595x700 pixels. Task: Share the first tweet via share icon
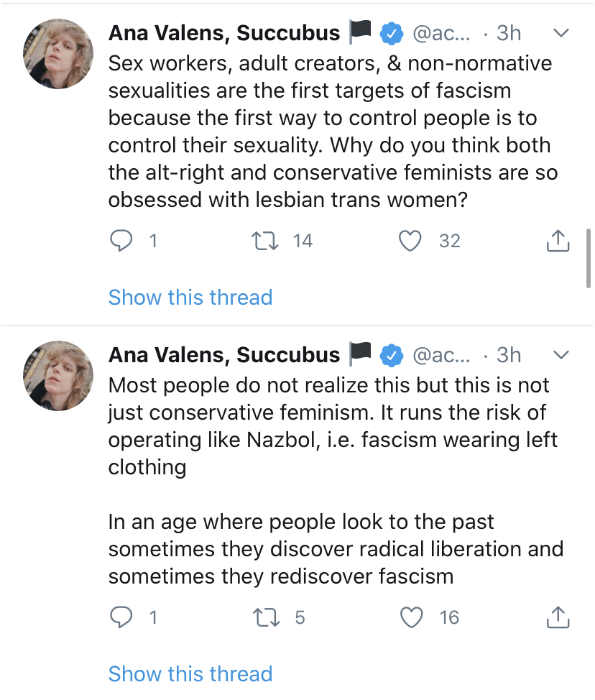(x=558, y=241)
